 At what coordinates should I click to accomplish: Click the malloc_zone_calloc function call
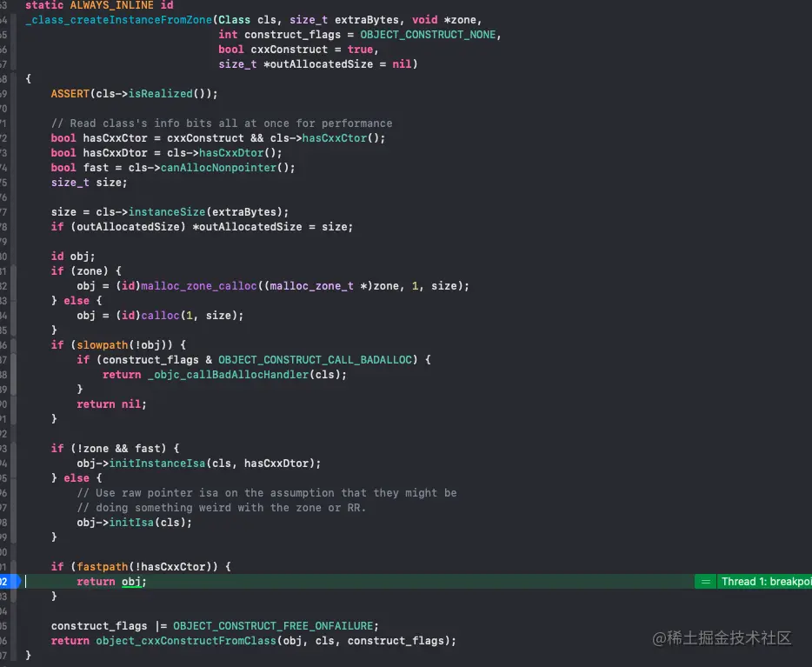coord(199,286)
